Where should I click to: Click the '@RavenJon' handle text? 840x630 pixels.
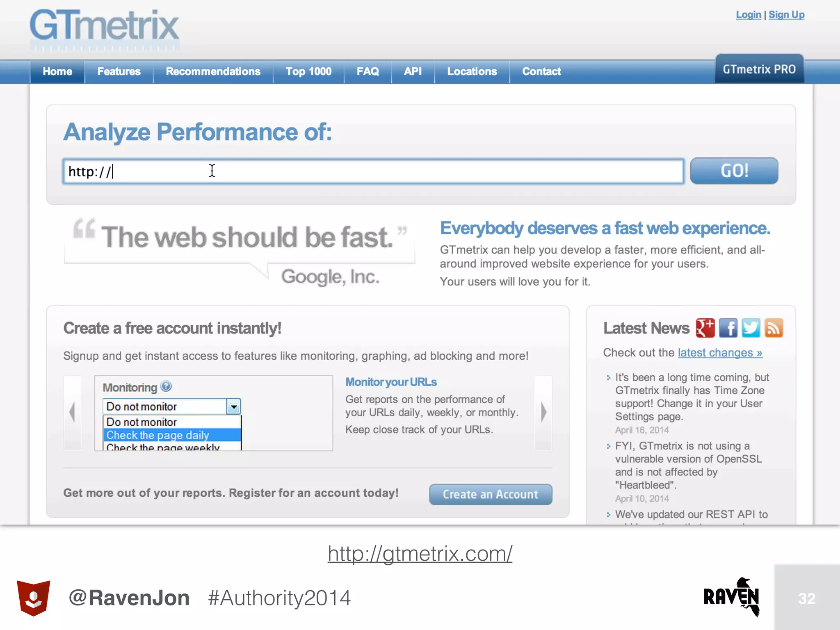pyautogui.click(x=129, y=598)
